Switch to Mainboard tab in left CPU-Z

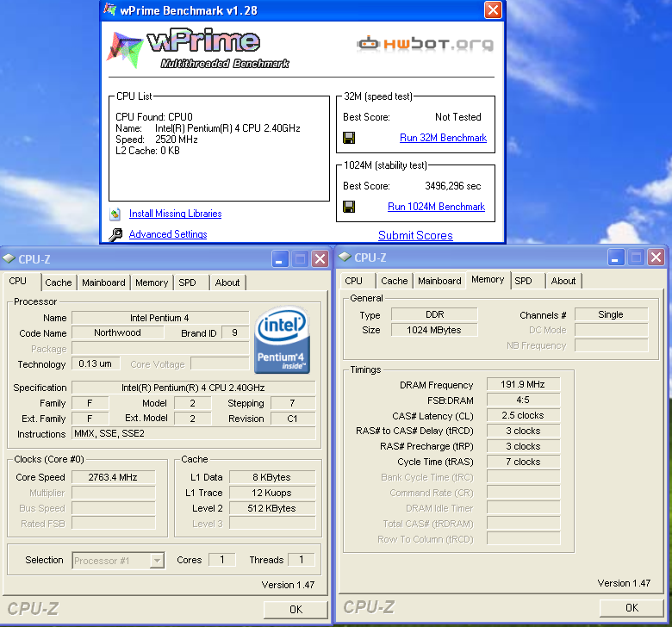click(103, 282)
